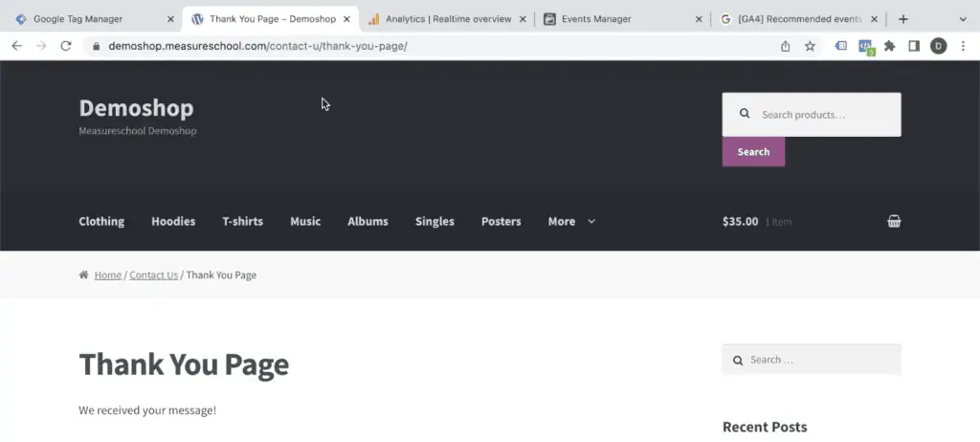Click the Measureschool Demoshop tagline

138,131
